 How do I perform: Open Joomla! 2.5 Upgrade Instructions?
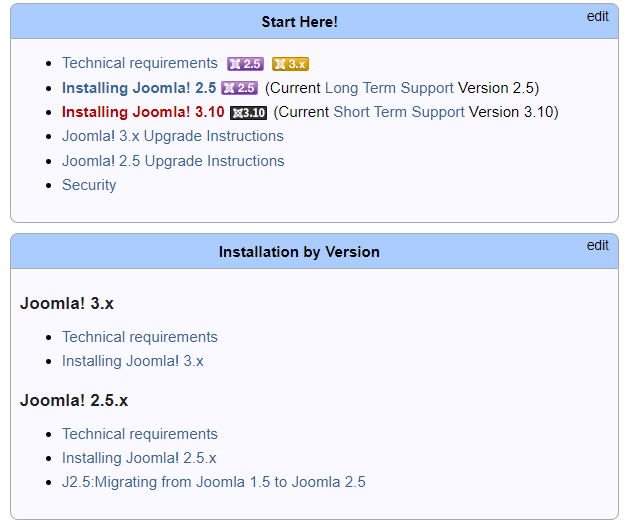(173, 161)
